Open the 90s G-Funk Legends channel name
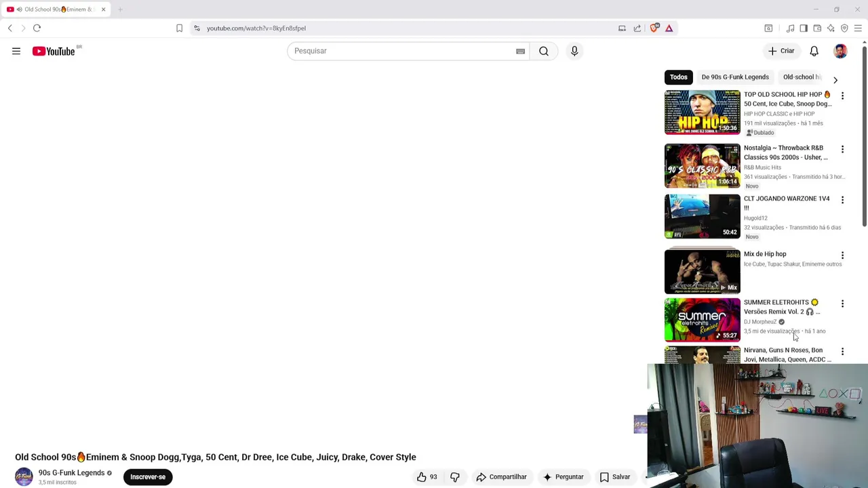This screenshot has height=488, width=868. point(71,473)
